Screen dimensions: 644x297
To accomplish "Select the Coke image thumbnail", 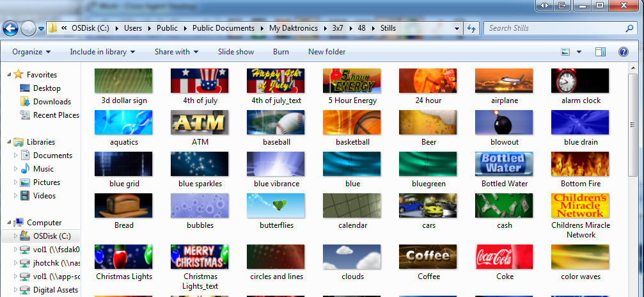I will (x=505, y=257).
